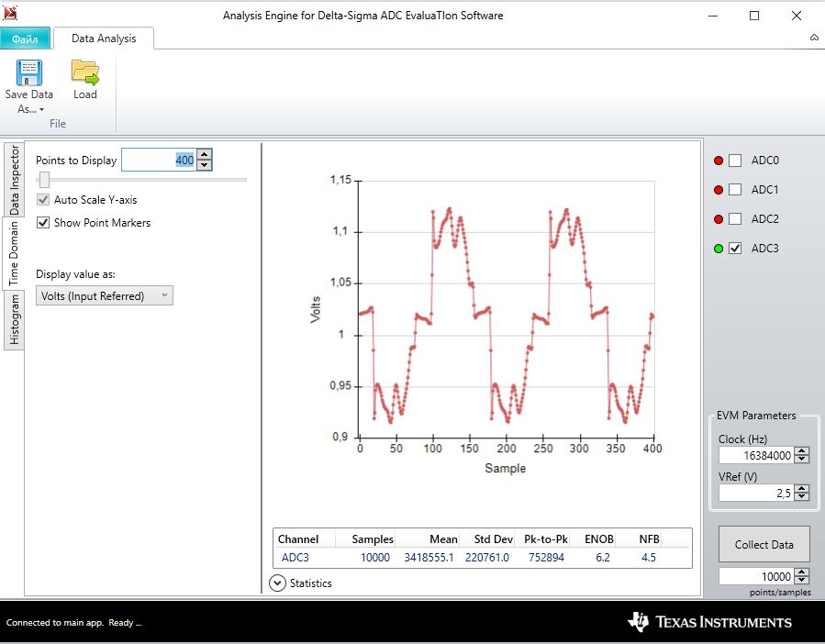
Task: Click the application logo in title bar
Action: (10, 13)
